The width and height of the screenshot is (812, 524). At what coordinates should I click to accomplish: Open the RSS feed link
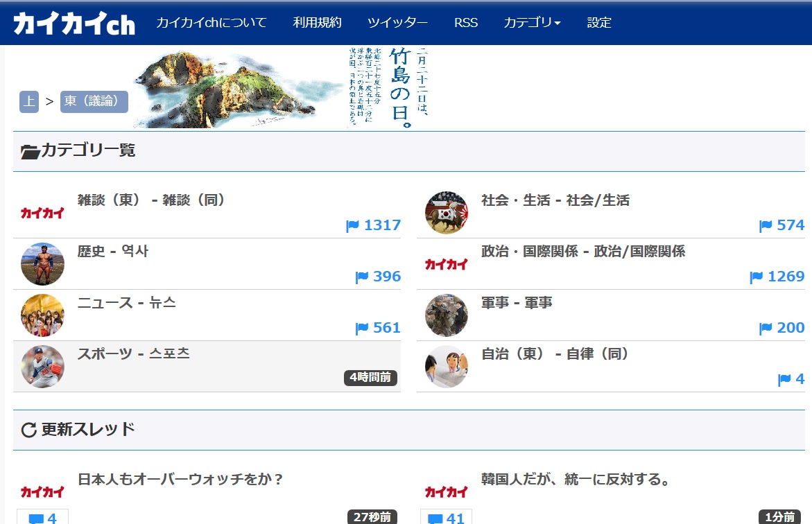click(x=466, y=23)
